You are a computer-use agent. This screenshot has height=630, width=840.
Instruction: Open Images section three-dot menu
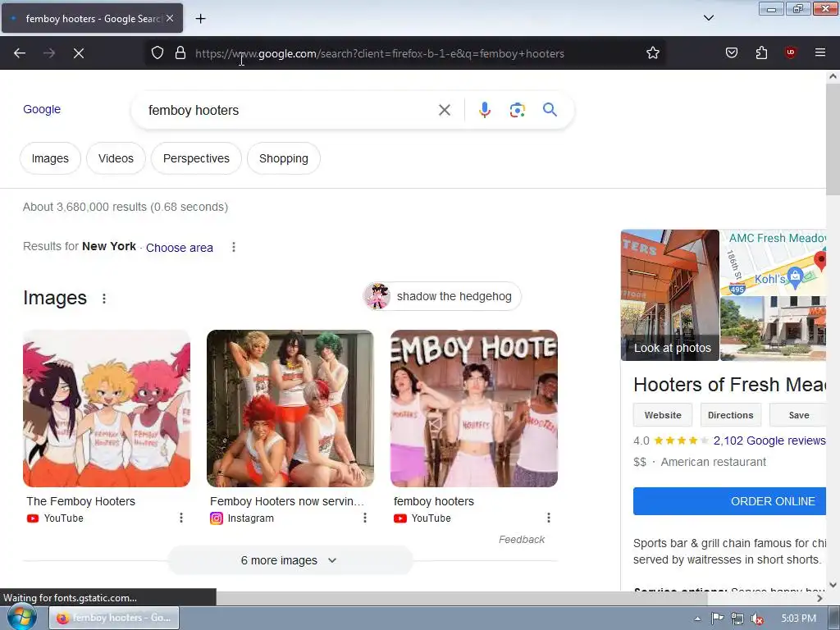click(x=104, y=299)
